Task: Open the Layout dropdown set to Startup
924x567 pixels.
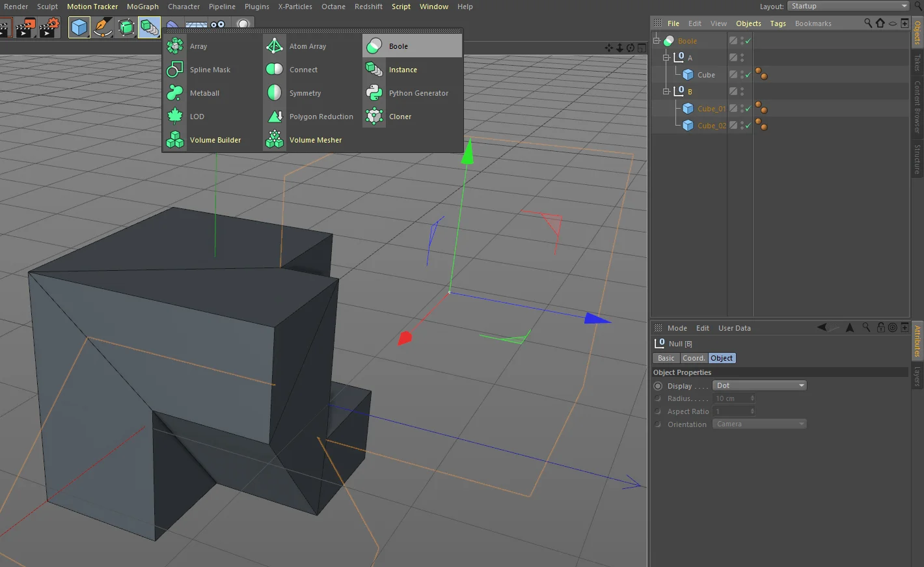Action: pyautogui.click(x=849, y=6)
